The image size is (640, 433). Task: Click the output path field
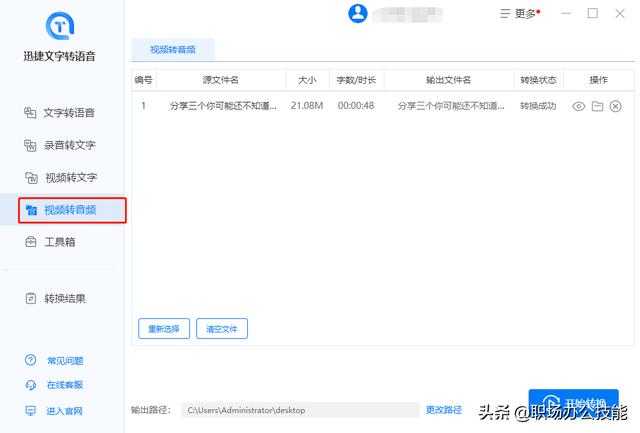tap(300, 410)
